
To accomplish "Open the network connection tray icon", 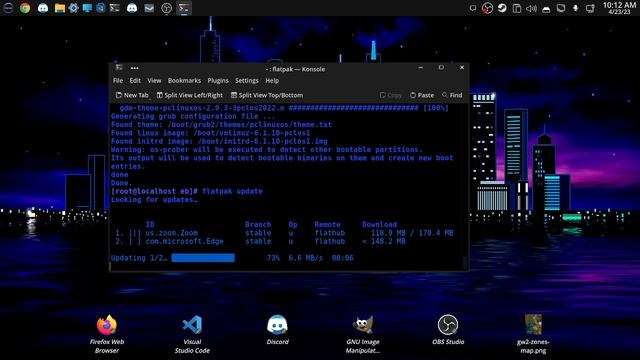I will click(x=590, y=8).
